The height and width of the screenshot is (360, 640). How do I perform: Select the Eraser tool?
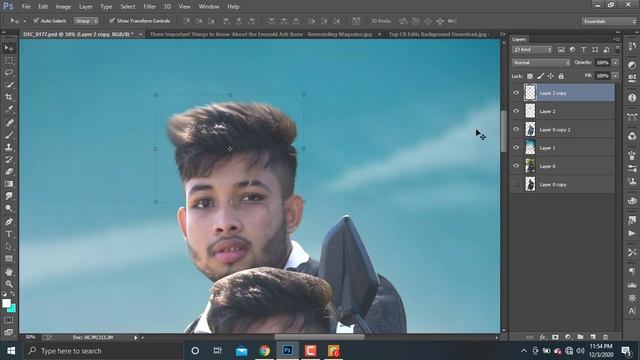tap(9, 171)
